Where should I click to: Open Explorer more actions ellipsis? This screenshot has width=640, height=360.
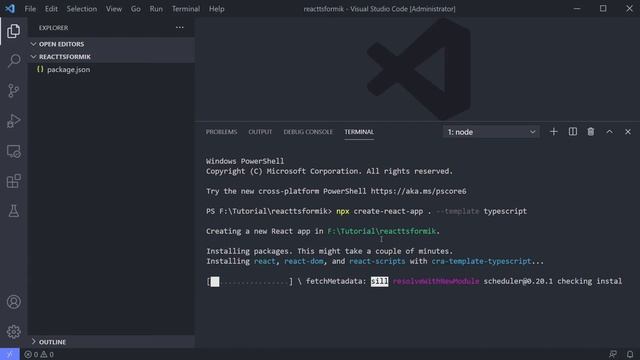(x=180, y=28)
